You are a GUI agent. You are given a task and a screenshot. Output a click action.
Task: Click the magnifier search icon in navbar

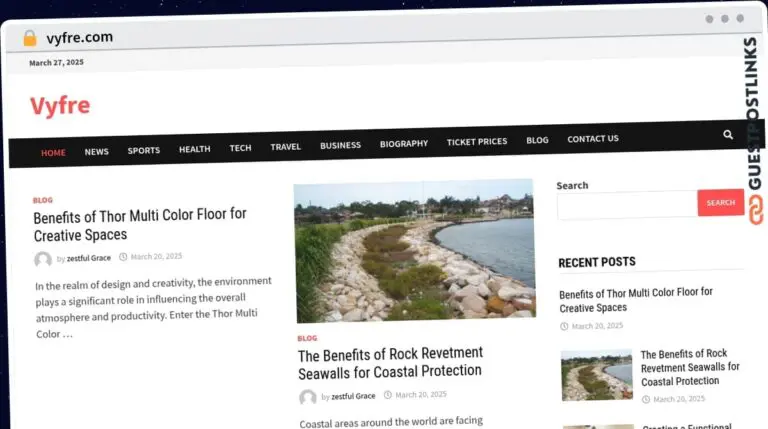[x=728, y=135]
